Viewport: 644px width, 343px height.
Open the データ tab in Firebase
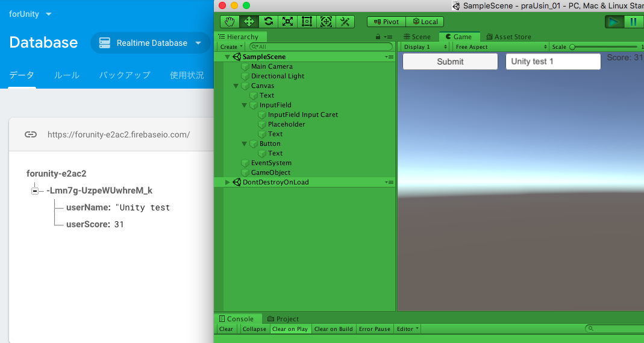pyautogui.click(x=22, y=75)
